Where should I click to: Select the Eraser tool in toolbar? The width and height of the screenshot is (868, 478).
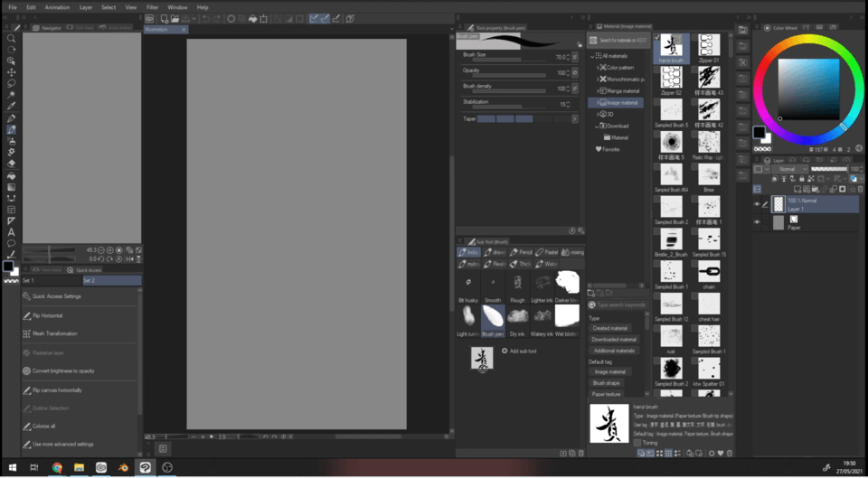click(x=11, y=164)
